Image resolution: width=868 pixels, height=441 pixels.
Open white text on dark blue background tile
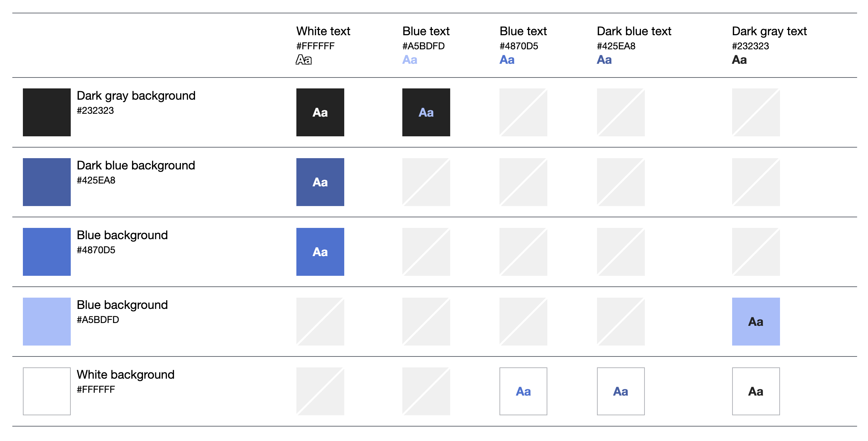[x=320, y=182]
